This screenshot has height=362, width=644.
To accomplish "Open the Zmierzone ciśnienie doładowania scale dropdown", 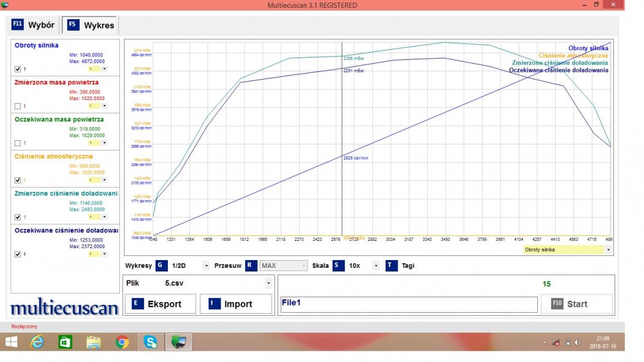I will click(104, 217).
